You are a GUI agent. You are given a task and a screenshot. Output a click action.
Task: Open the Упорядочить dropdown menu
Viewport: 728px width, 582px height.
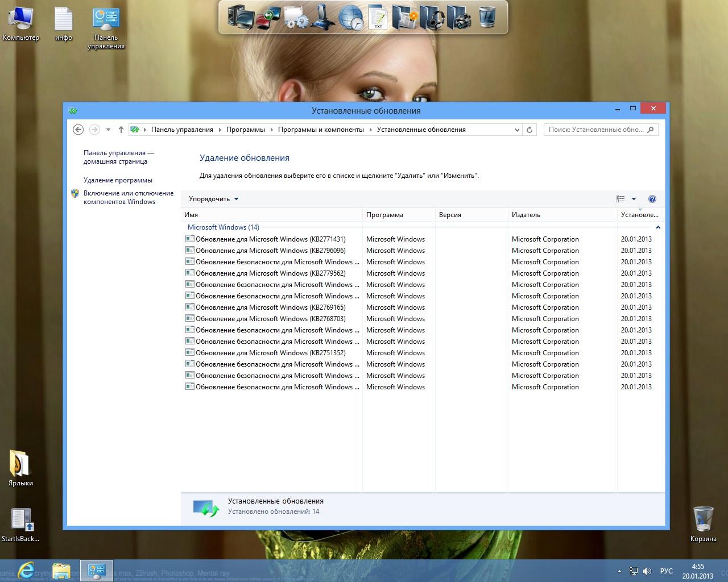(213, 199)
